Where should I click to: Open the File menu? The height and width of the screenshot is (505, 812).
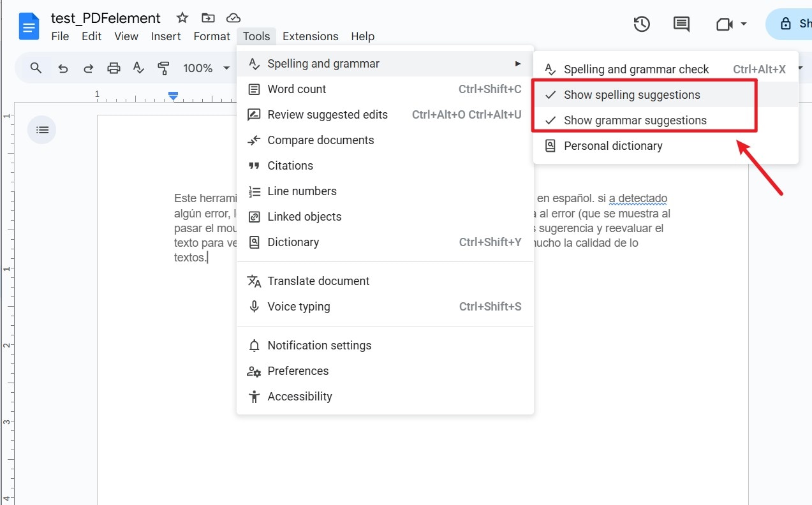pyautogui.click(x=60, y=36)
